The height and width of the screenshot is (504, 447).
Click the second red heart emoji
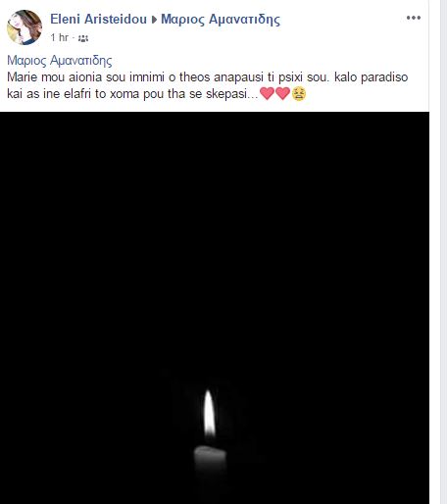pos(282,93)
